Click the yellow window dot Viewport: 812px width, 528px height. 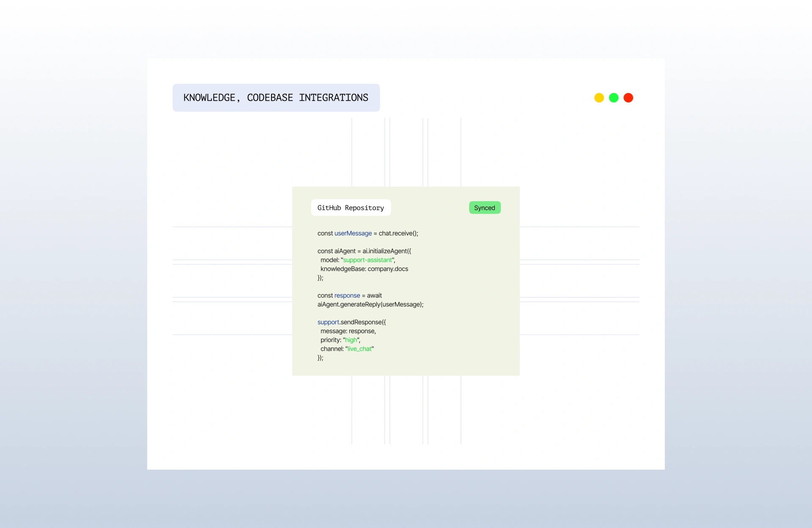(599, 98)
